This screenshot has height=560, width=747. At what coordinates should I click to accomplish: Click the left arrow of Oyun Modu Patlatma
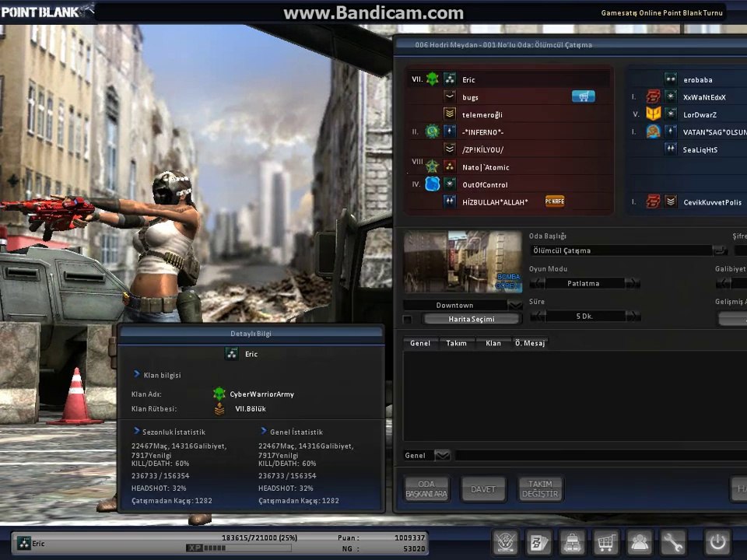538,283
